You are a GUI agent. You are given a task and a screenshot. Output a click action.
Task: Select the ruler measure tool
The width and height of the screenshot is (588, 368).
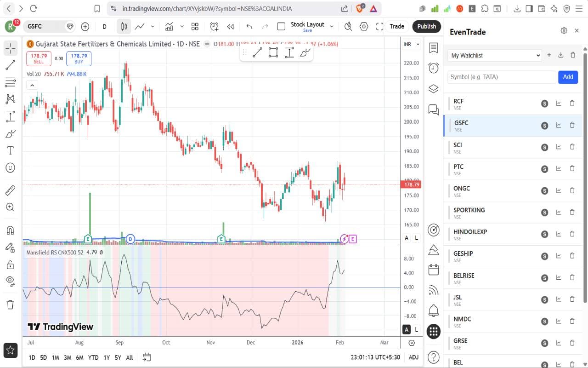[10, 190]
